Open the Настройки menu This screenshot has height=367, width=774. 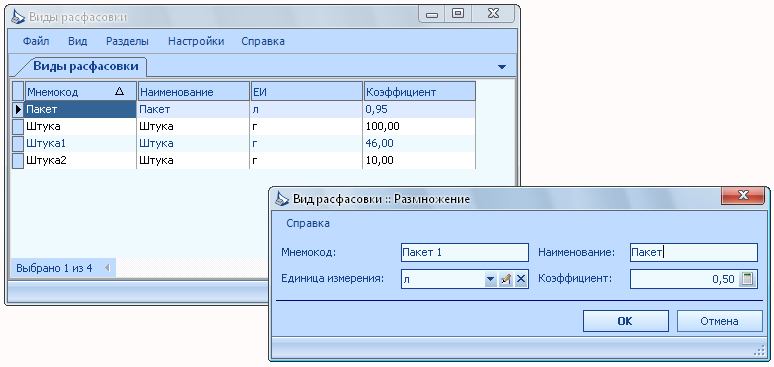(x=196, y=41)
